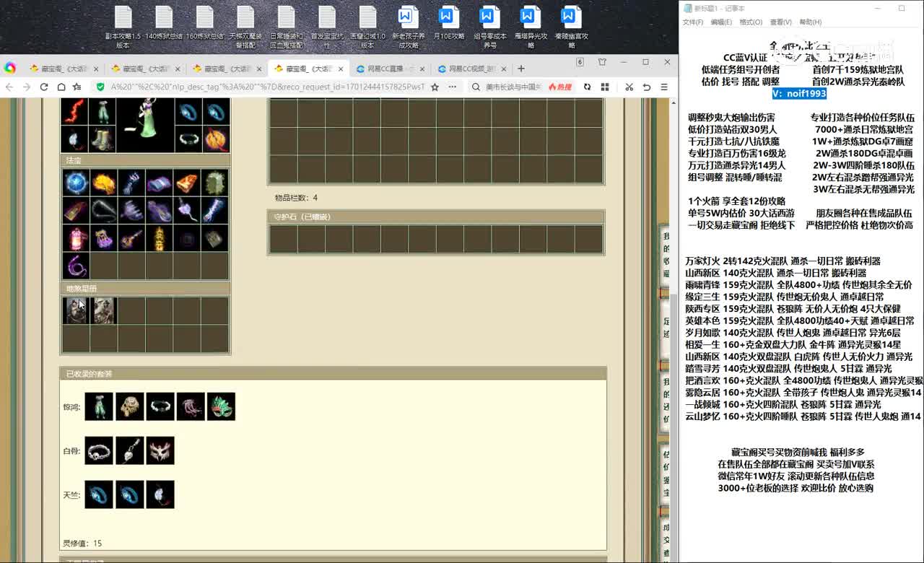Click the browser back arrow

point(10,87)
